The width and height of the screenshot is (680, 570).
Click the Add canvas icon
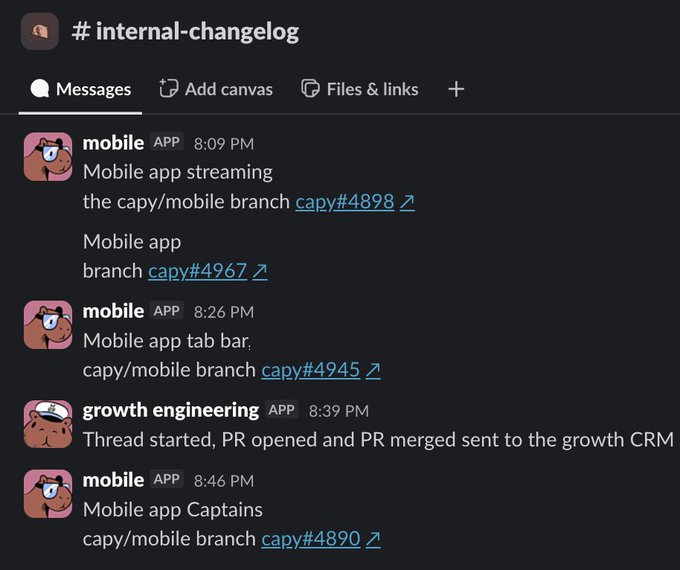coord(168,88)
